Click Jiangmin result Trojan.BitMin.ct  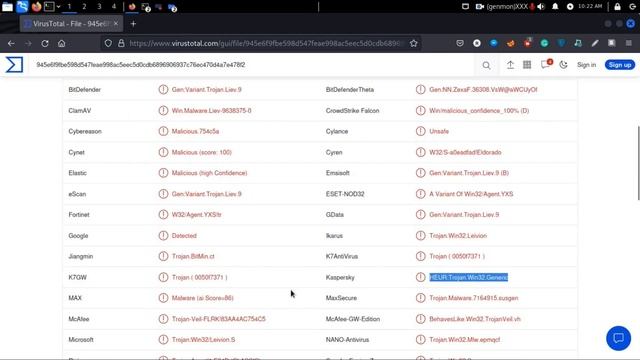[193, 256]
